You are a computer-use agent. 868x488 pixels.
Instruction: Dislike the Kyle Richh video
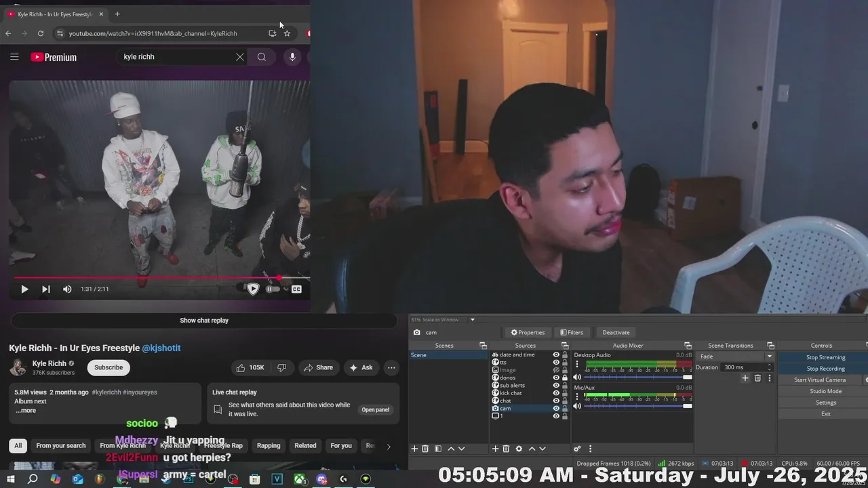coord(282,367)
